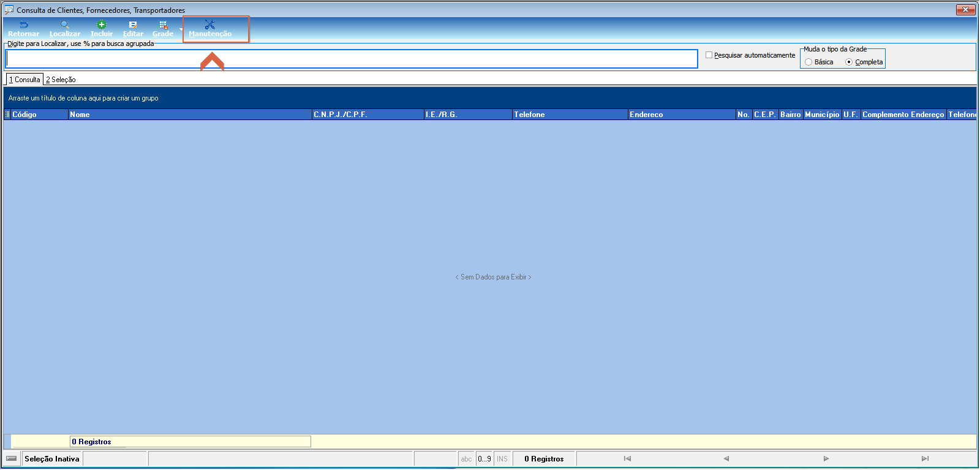Click the keyboard icon in status bar
This screenshot has height=470, width=980.
12,458
